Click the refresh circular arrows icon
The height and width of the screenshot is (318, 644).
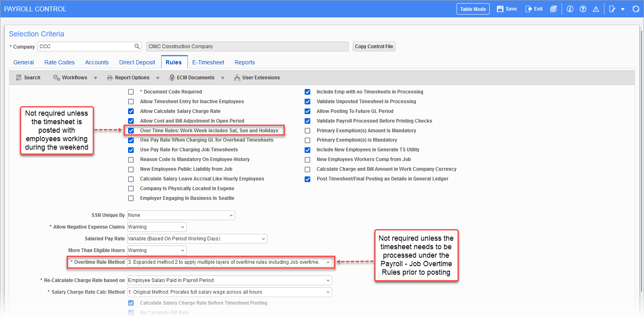point(636,9)
